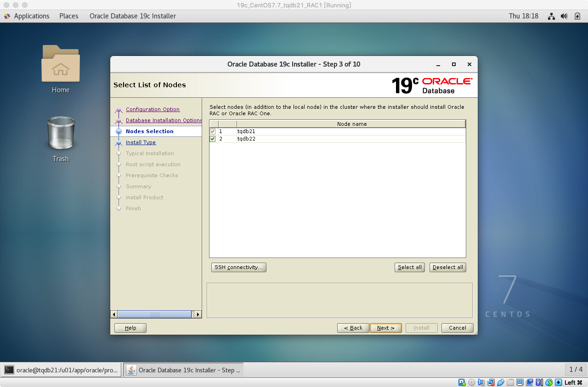
Task: Switch to the terminal window in taskbar
Action: [62, 370]
